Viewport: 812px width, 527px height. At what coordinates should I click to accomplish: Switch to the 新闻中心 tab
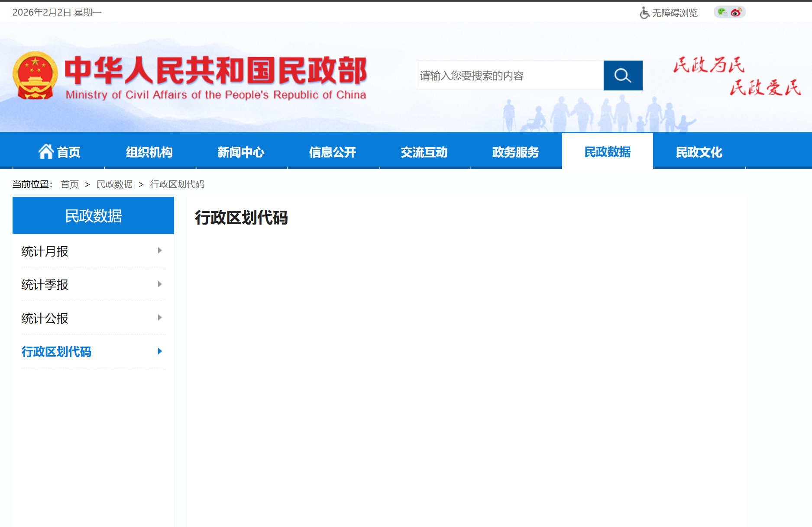tap(241, 152)
